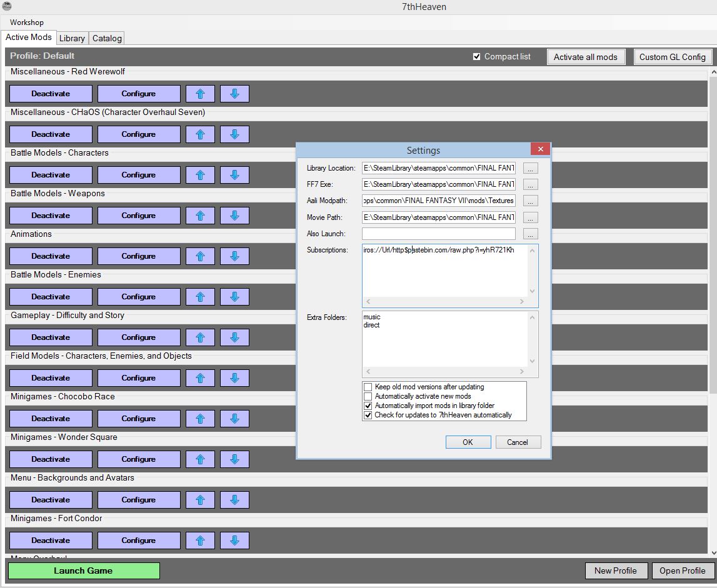Image resolution: width=717 pixels, height=588 pixels.
Task: Configure the Animations mod
Action: tap(139, 256)
